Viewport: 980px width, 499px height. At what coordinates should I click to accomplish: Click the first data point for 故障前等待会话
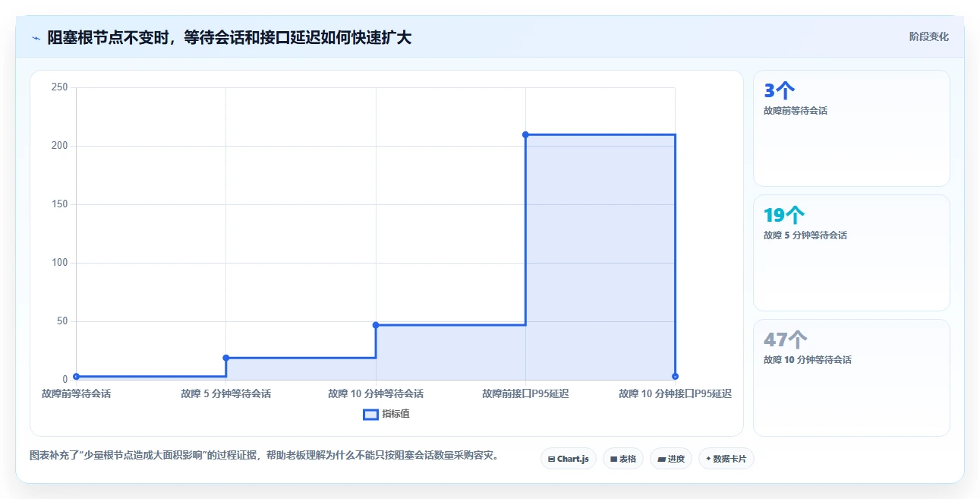point(76,377)
